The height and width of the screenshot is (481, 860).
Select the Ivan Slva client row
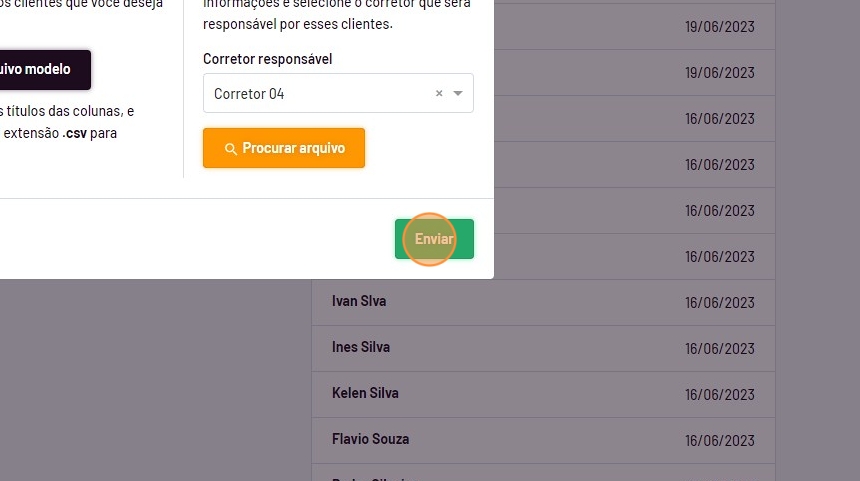(x=359, y=301)
